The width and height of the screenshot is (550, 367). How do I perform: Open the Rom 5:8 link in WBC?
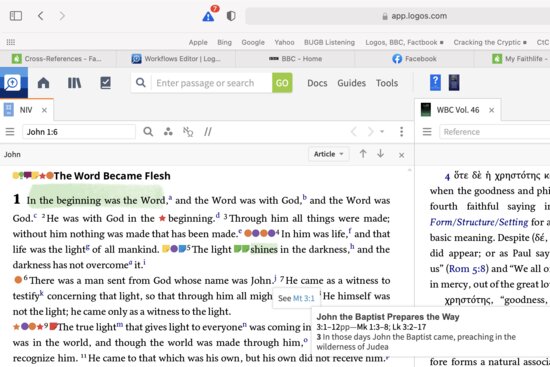pyautogui.click(x=467, y=269)
